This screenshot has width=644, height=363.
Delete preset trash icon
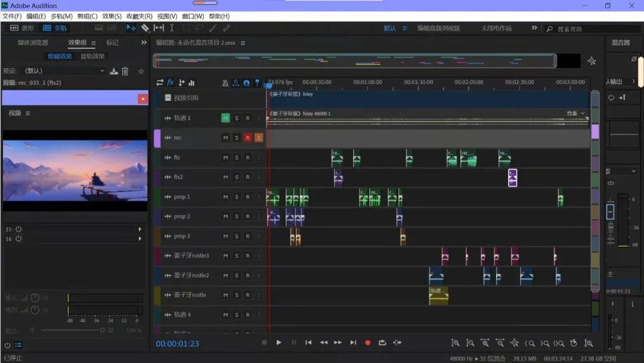pyautogui.click(x=125, y=71)
